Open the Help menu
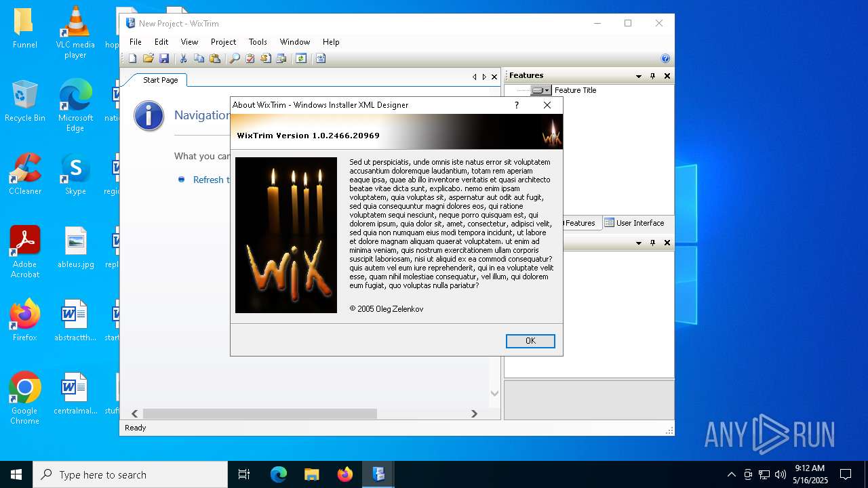This screenshot has height=488, width=868. [x=331, y=42]
